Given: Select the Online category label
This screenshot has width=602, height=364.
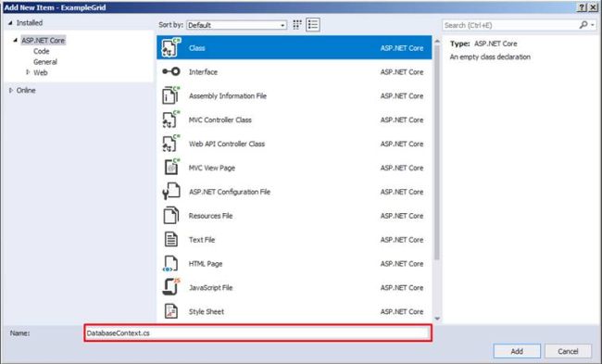Looking at the screenshot, I should tap(26, 90).
